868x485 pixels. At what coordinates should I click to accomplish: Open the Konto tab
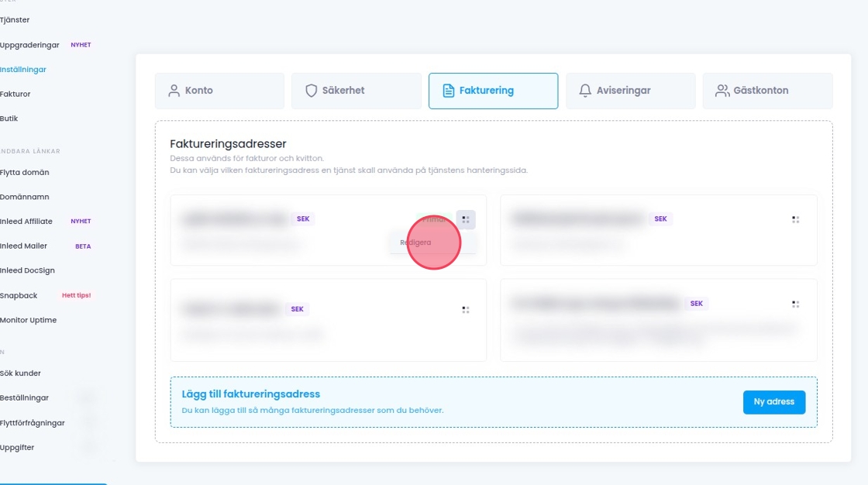[219, 91]
